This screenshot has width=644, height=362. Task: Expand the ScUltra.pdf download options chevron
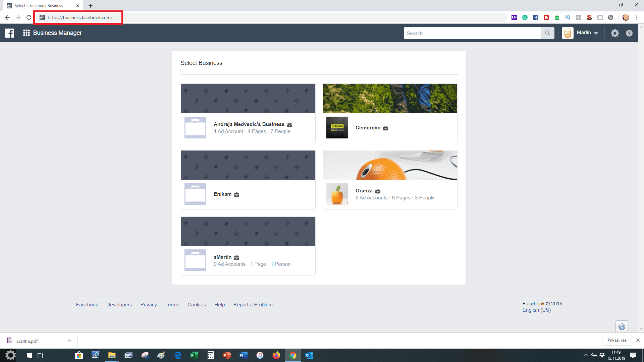pyautogui.click(x=69, y=341)
